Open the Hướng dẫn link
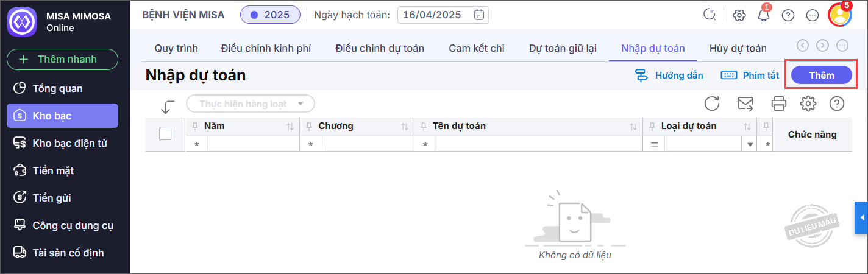The image size is (868, 274). point(669,76)
